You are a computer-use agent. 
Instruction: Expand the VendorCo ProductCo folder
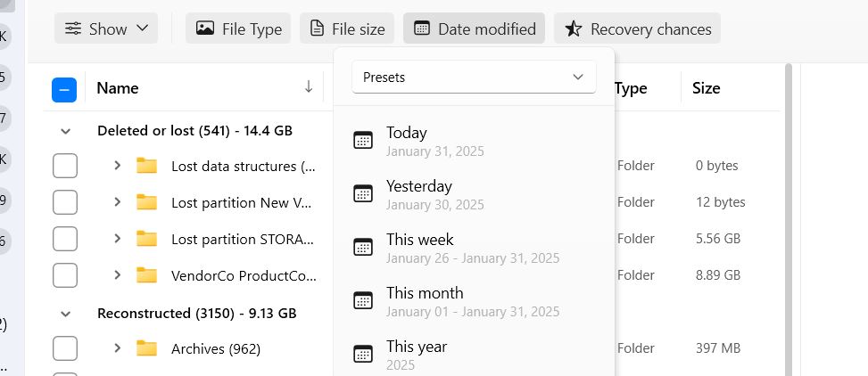coord(117,274)
